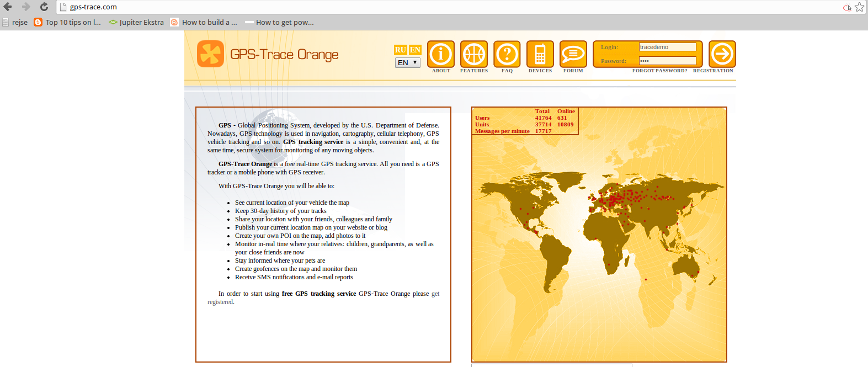Click 'Receive SMS notifications and e-mail reports'
This screenshot has height=367, width=868.
[x=294, y=277]
